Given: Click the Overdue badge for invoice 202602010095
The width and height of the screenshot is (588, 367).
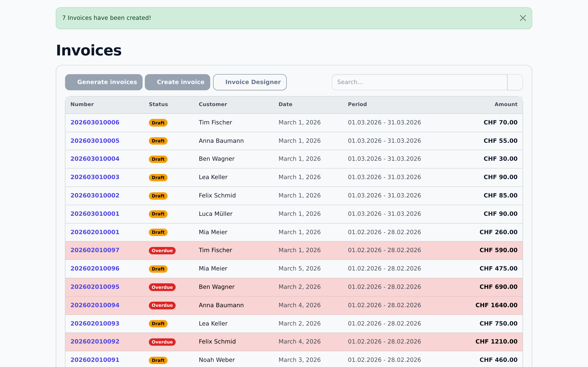Looking at the screenshot, I should (162, 287).
